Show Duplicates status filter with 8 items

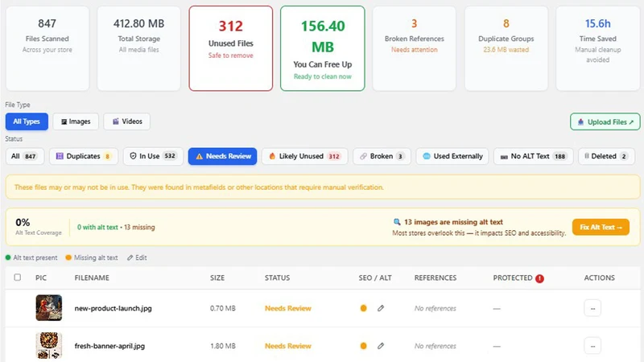[84, 156]
